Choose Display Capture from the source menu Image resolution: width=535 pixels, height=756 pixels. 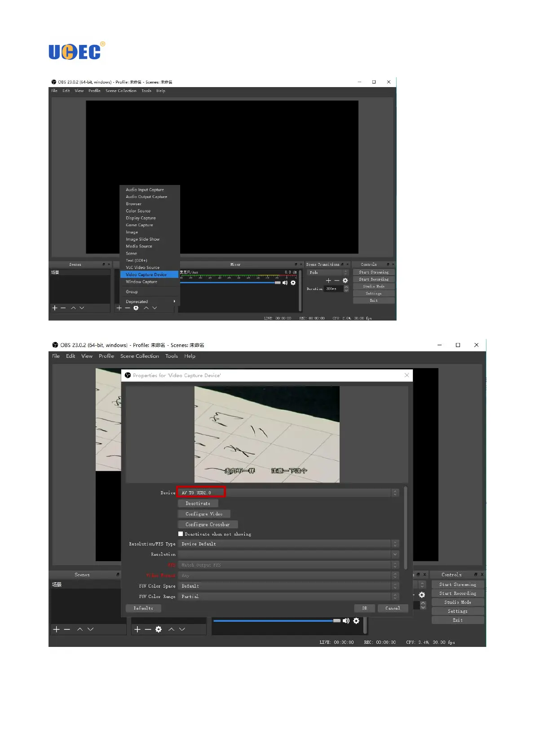pyautogui.click(x=150, y=218)
